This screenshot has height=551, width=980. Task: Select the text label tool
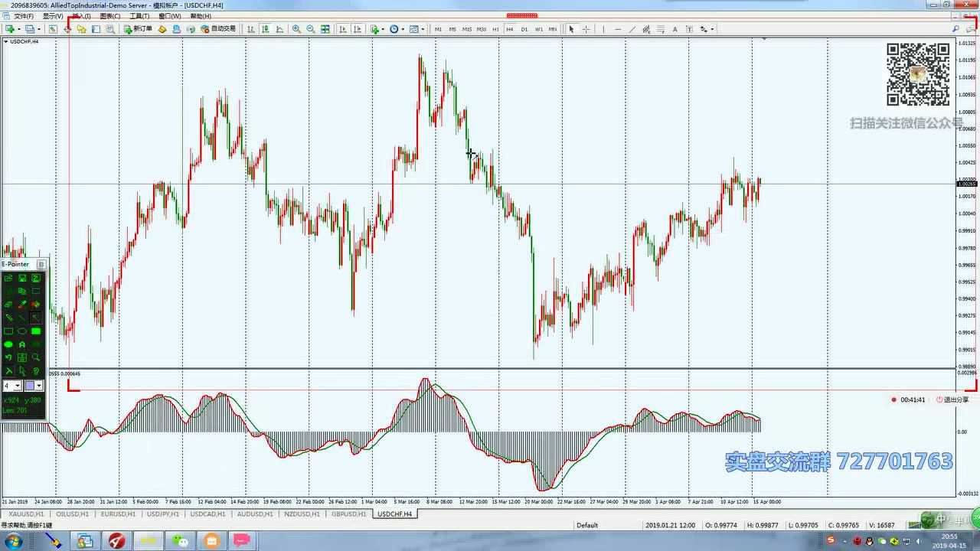675,29
